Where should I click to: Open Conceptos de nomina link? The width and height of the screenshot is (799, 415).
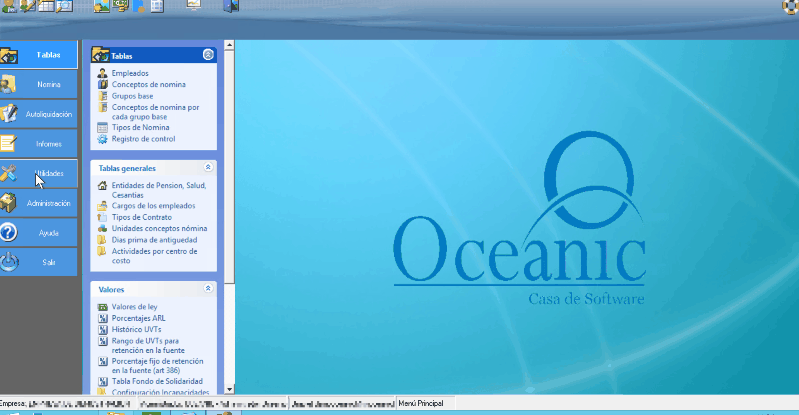(x=148, y=84)
